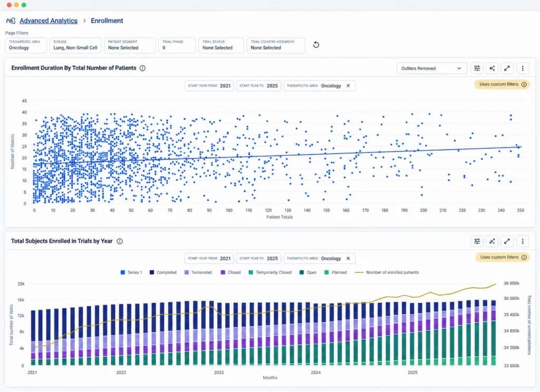
Task: Click info icon in bar chart custom filters badge
Action: (524, 257)
